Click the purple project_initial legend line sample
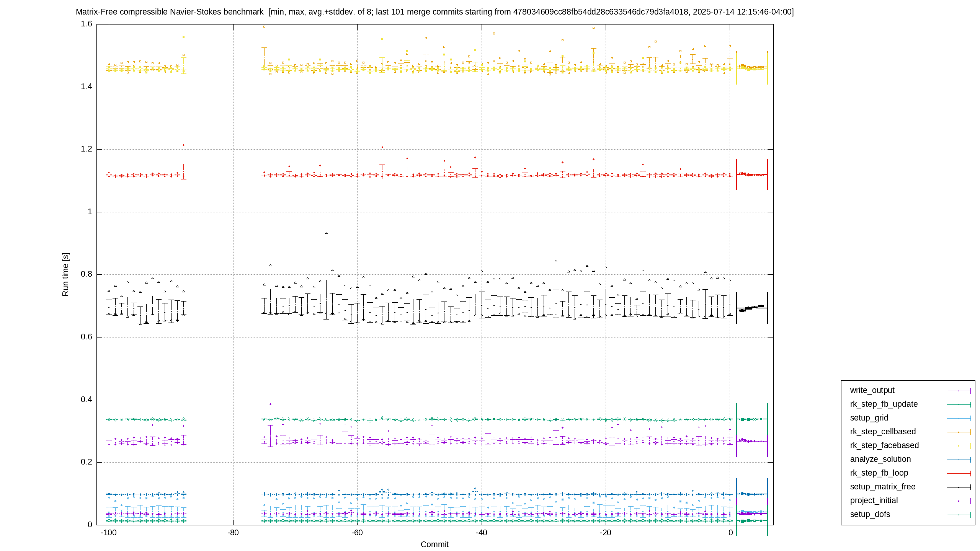 pyautogui.click(x=959, y=501)
